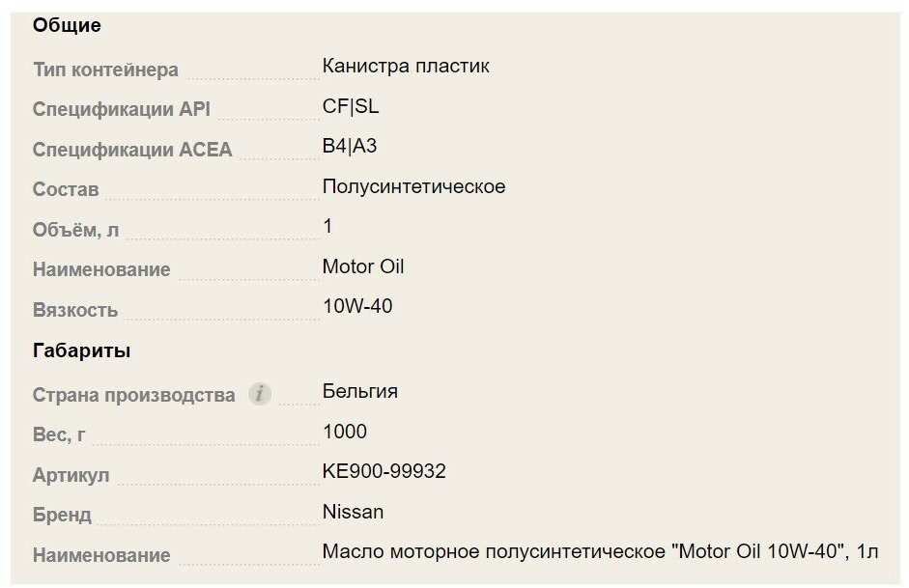Click the Тип контейнера label
The image size is (909, 588).
tap(105, 70)
